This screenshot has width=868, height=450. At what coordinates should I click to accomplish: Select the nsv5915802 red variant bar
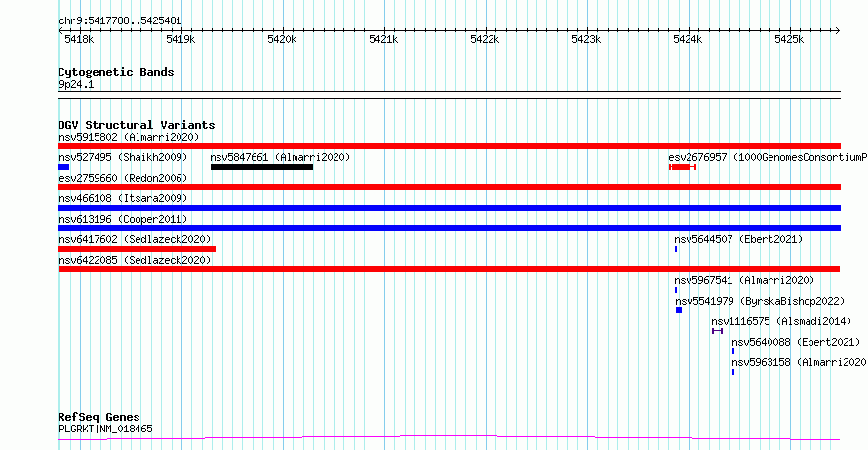(x=449, y=146)
